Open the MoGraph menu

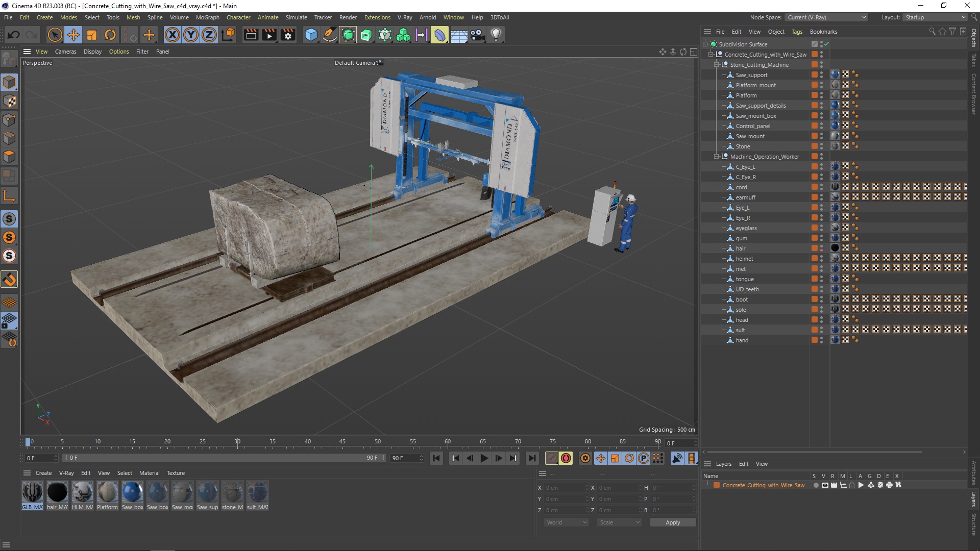[x=207, y=17]
